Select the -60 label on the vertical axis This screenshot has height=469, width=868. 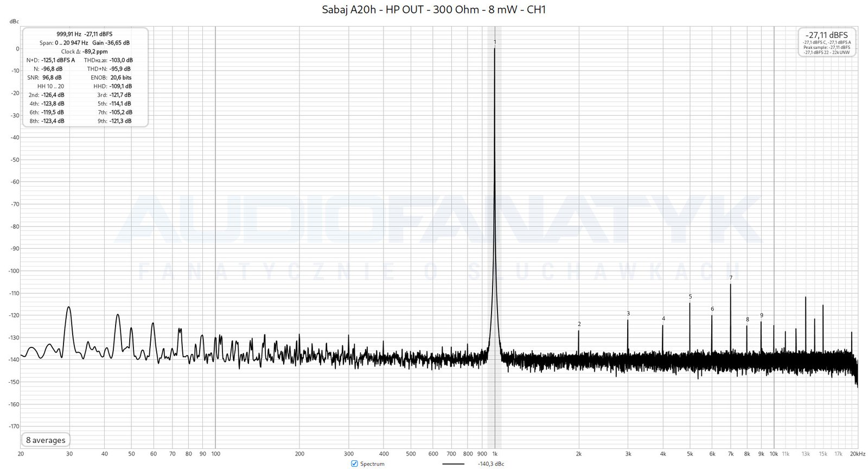click(x=15, y=182)
